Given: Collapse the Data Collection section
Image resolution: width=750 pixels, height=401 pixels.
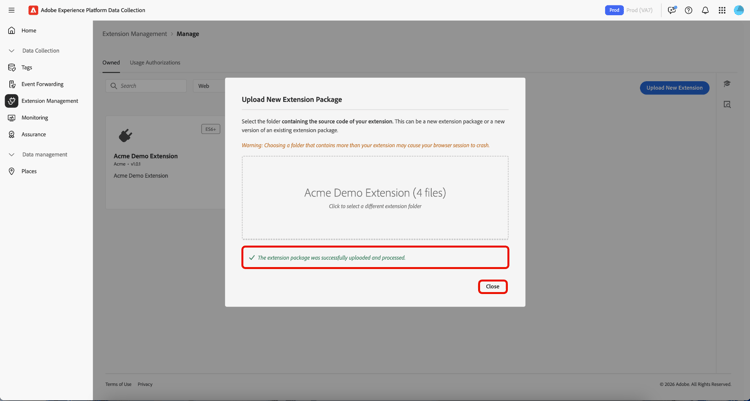Looking at the screenshot, I should tap(11, 51).
